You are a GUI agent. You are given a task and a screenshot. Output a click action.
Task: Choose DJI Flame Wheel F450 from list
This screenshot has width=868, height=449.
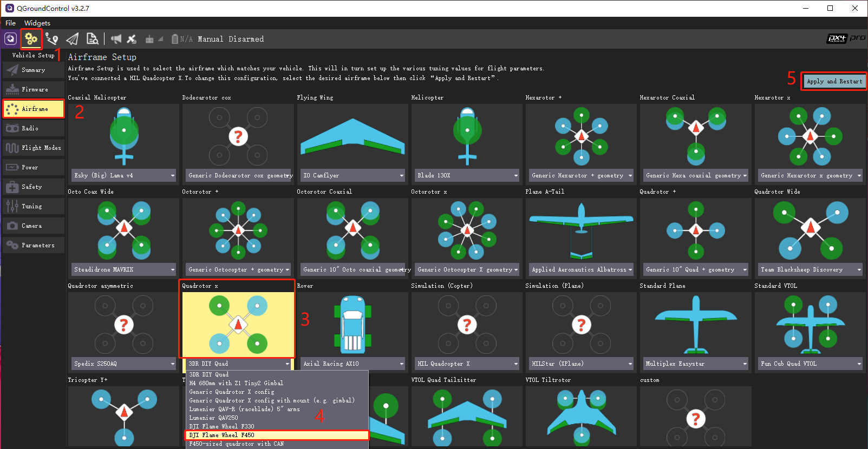click(277, 435)
